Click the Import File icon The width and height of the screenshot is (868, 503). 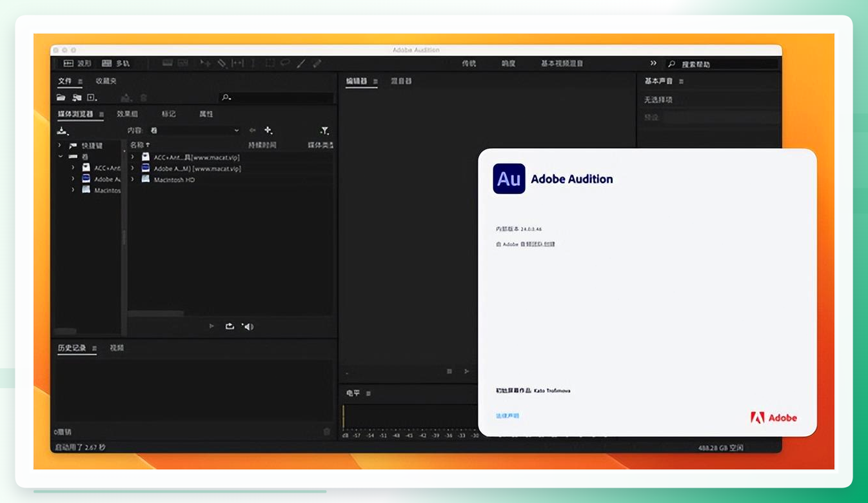point(77,97)
